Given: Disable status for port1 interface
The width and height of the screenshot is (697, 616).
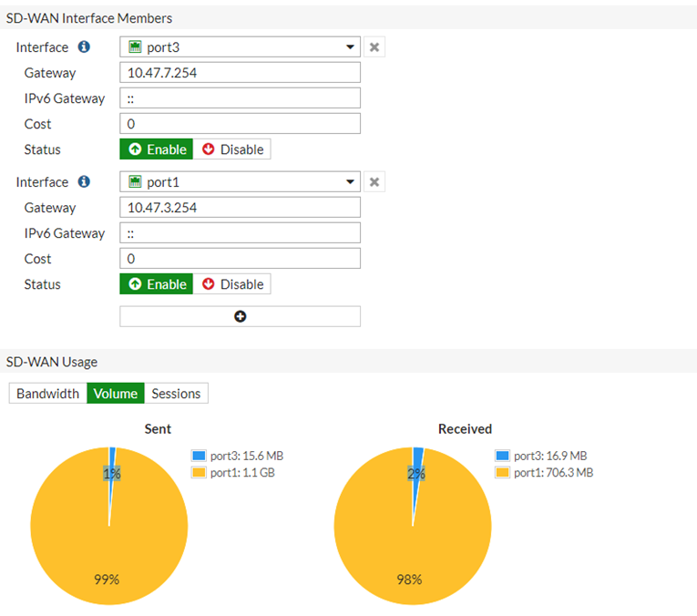Looking at the screenshot, I should pyautogui.click(x=231, y=284).
